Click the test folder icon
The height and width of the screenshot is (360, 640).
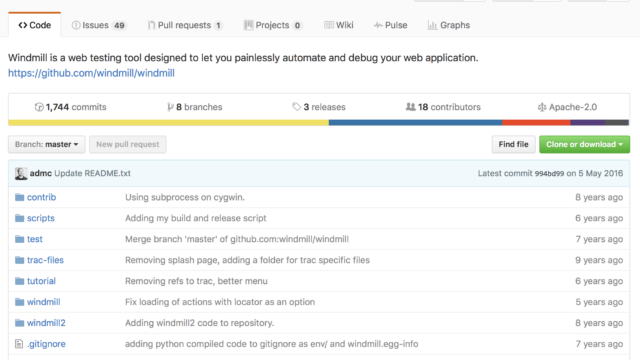(20, 239)
